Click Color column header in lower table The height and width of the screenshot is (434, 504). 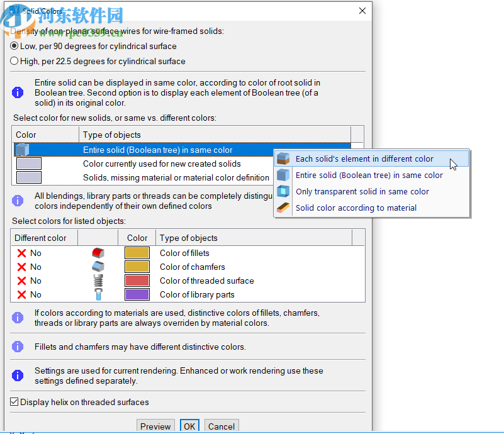pyautogui.click(x=137, y=238)
